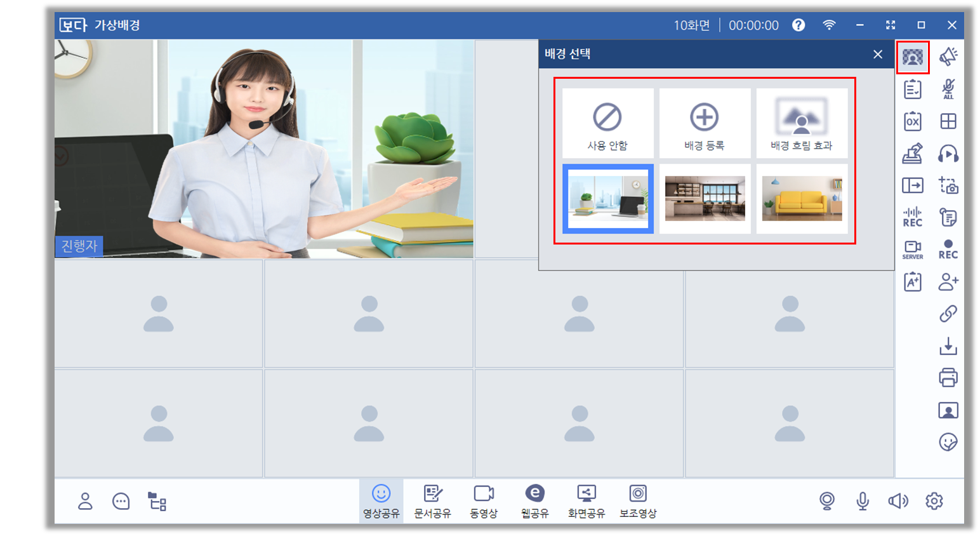Click the panel arrow layout icon
The height and width of the screenshot is (536, 980).
tap(913, 185)
